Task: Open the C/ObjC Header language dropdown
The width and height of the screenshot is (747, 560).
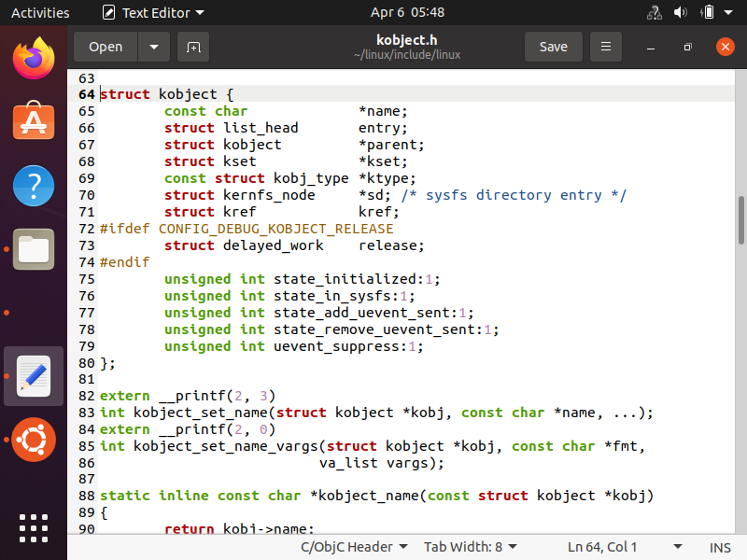Action: click(x=353, y=547)
